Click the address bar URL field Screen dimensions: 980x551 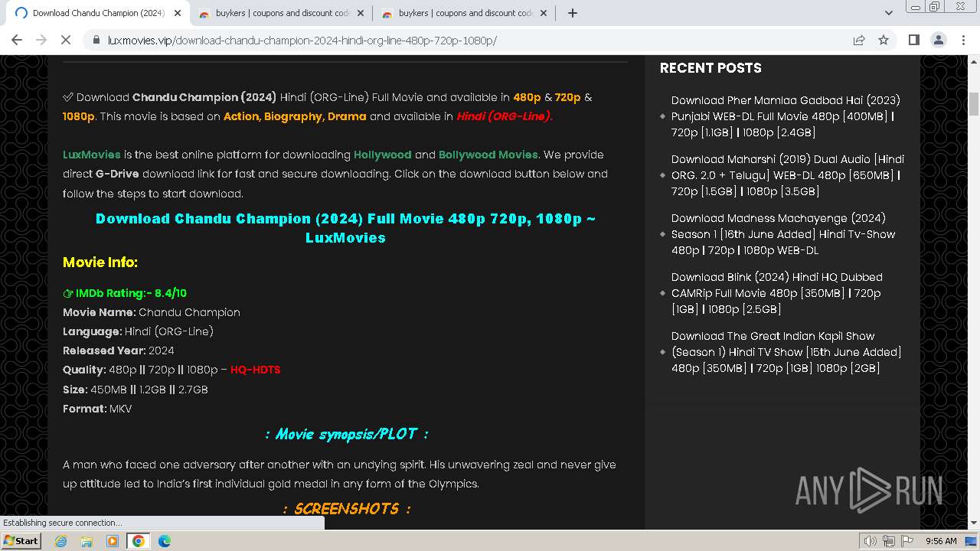(x=475, y=40)
